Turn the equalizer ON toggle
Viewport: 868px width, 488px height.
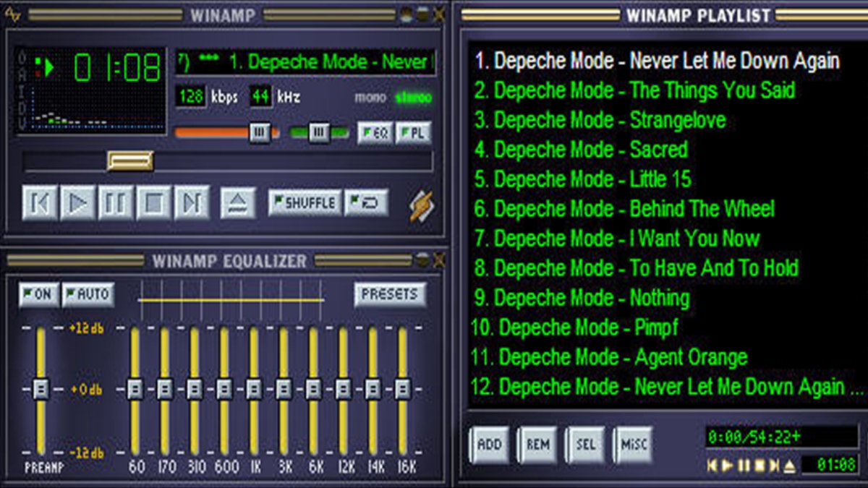tap(38, 294)
